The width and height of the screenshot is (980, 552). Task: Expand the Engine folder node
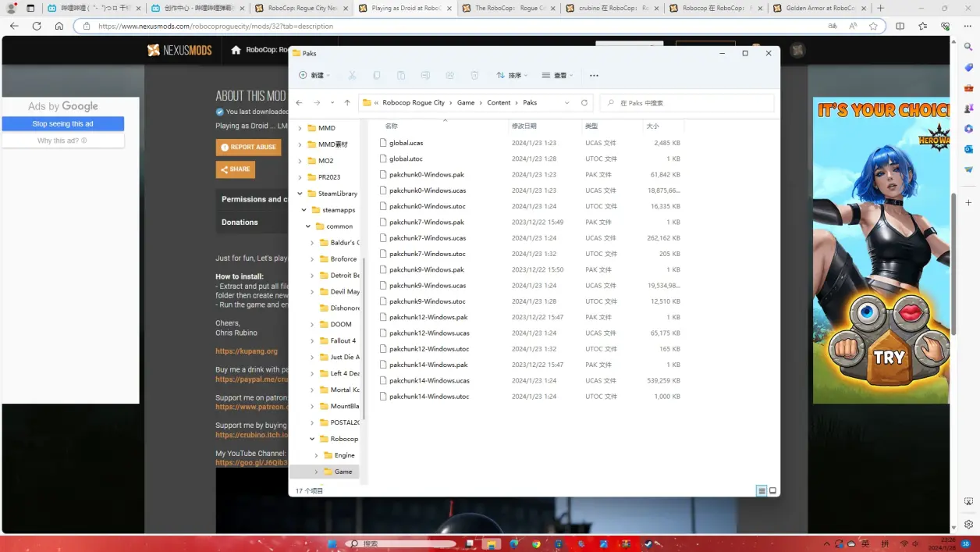tap(317, 455)
